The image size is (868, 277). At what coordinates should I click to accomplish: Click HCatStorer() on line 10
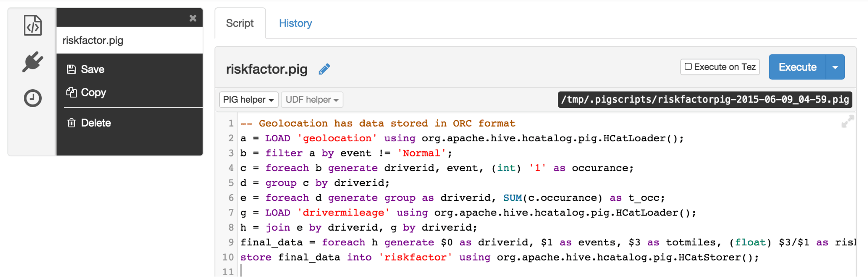click(x=718, y=257)
